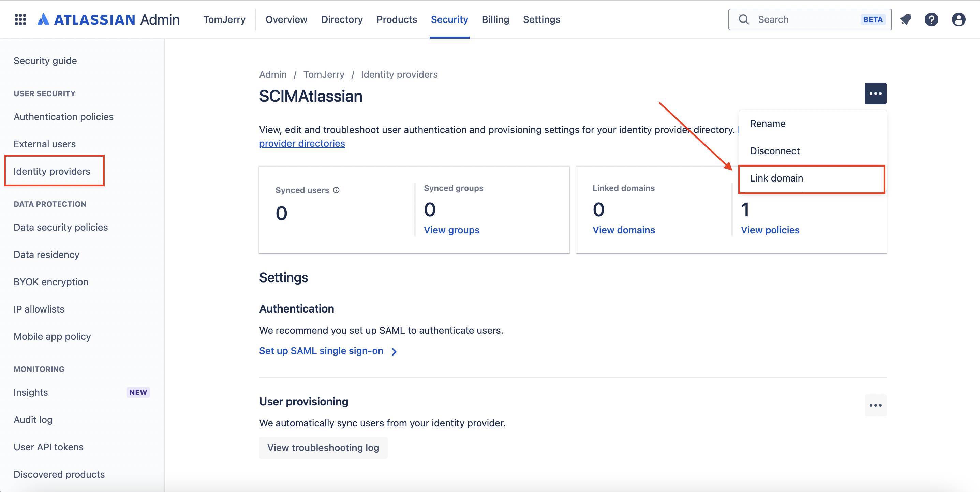The image size is (980, 492).
Task: Click Set up SAML single sign-on
Action: coord(321,351)
